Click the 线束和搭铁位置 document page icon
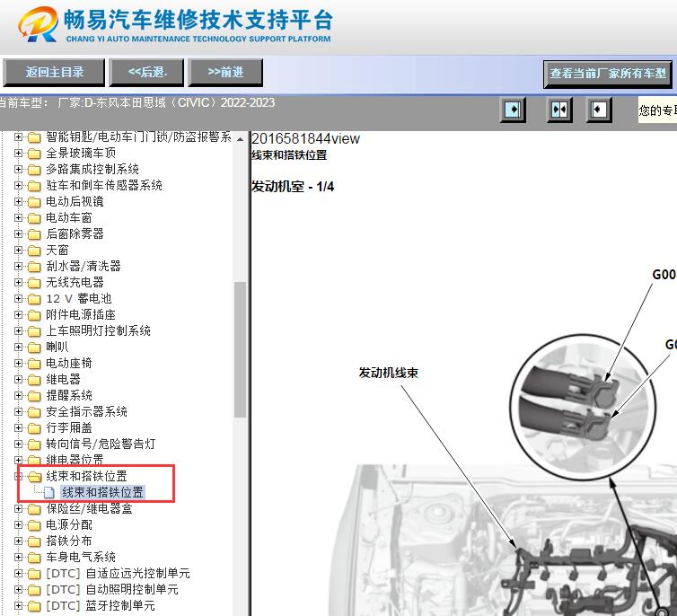Image resolution: width=677 pixels, height=616 pixels. coord(49,493)
